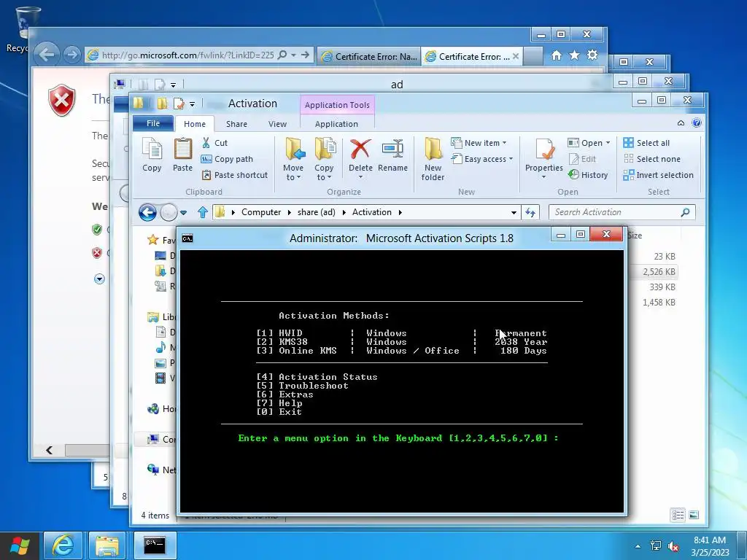747x560 pixels.
Task: Select Copy path in Clipboard group
Action: [227, 159]
